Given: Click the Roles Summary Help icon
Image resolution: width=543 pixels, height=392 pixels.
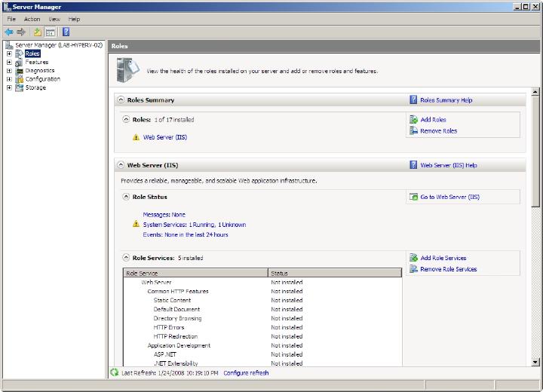Looking at the screenshot, I should pos(413,100).
